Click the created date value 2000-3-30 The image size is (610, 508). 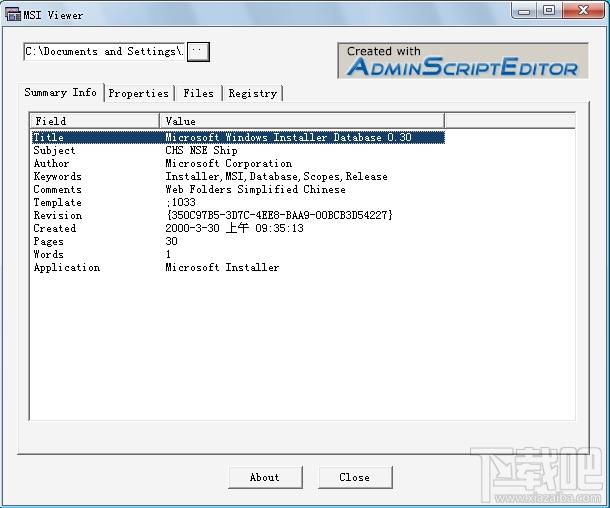click(x=234, y=228)
